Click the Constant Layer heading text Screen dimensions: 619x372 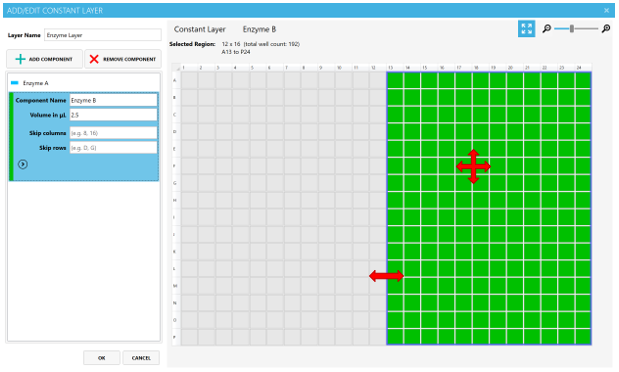tap(200, 29)
